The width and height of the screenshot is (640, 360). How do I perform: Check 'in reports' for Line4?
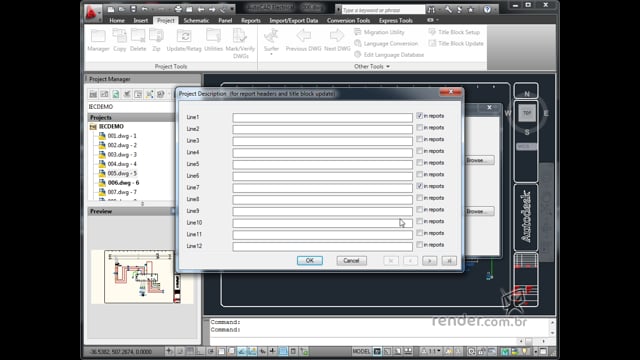420,151
